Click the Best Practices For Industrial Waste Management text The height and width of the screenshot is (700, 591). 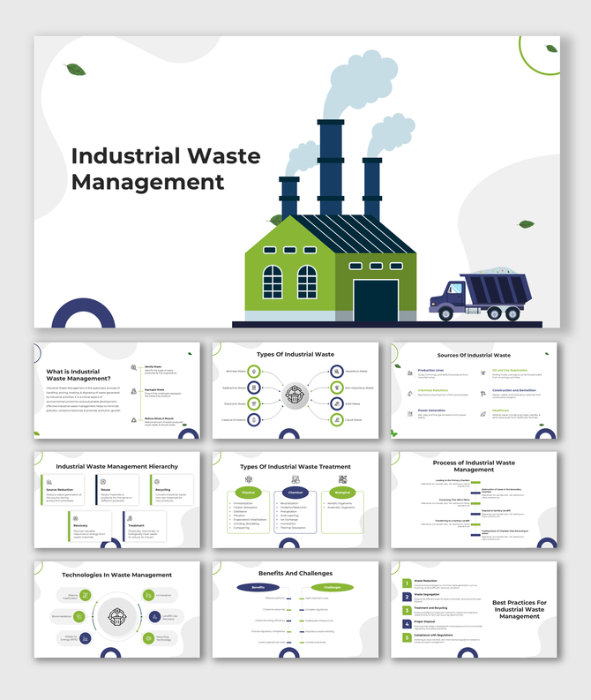click(x=520, y=609)
